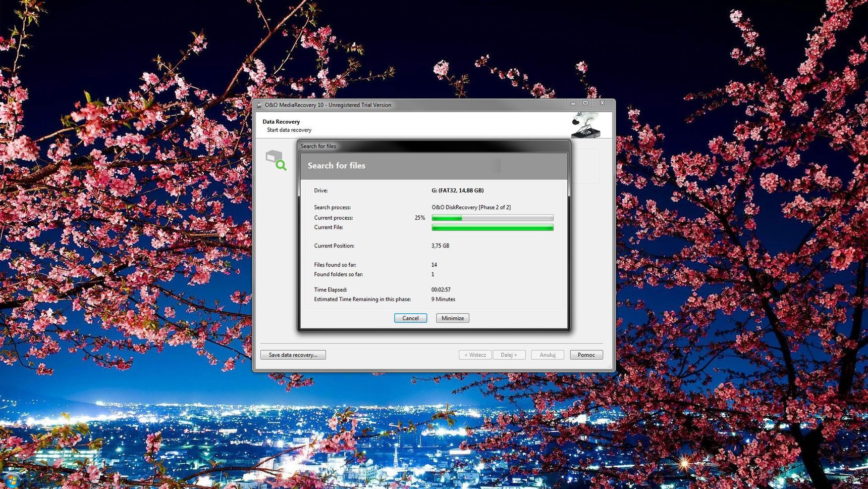The width and height of the screenshot is (868, 489).
Task: Click the Dalej next button
Action: [509, 355]
